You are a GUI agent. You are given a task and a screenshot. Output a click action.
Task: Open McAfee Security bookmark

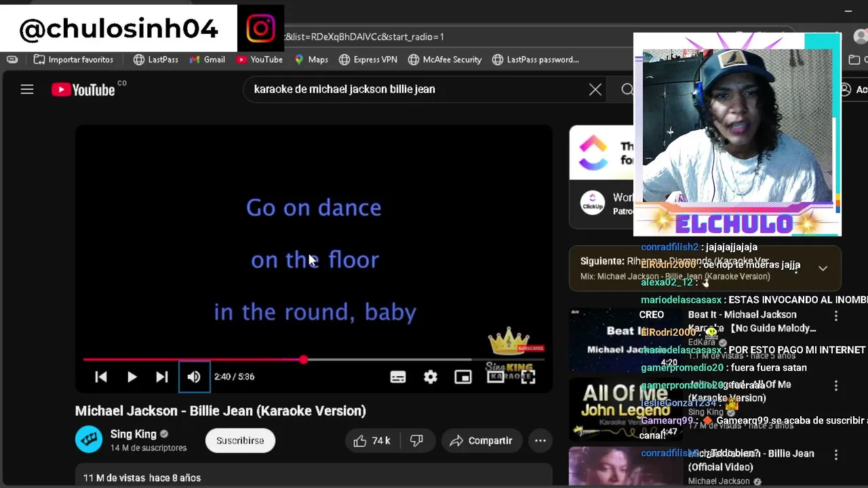445,60
